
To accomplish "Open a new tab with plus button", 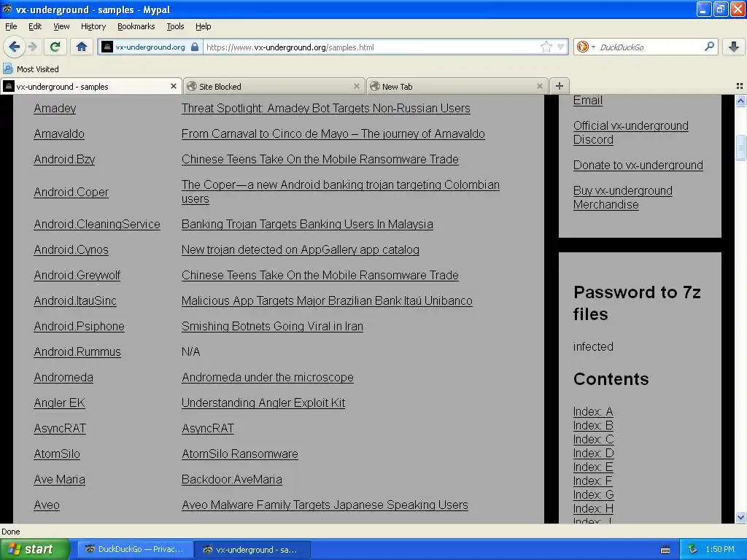I will click(x=560, y=86).
